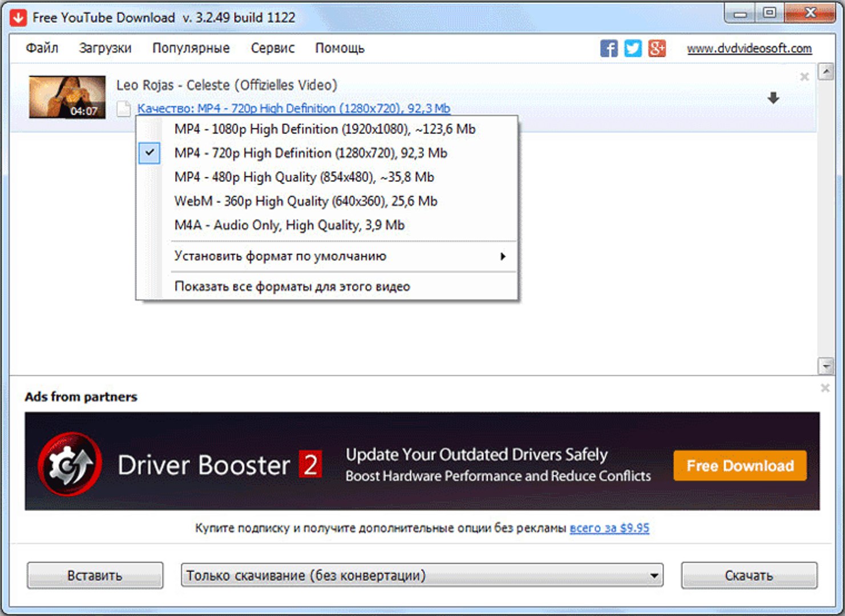This screenshot has width=845, height=616.
Task: Open the Загрузки menu
Action: (x=105, y=48)
